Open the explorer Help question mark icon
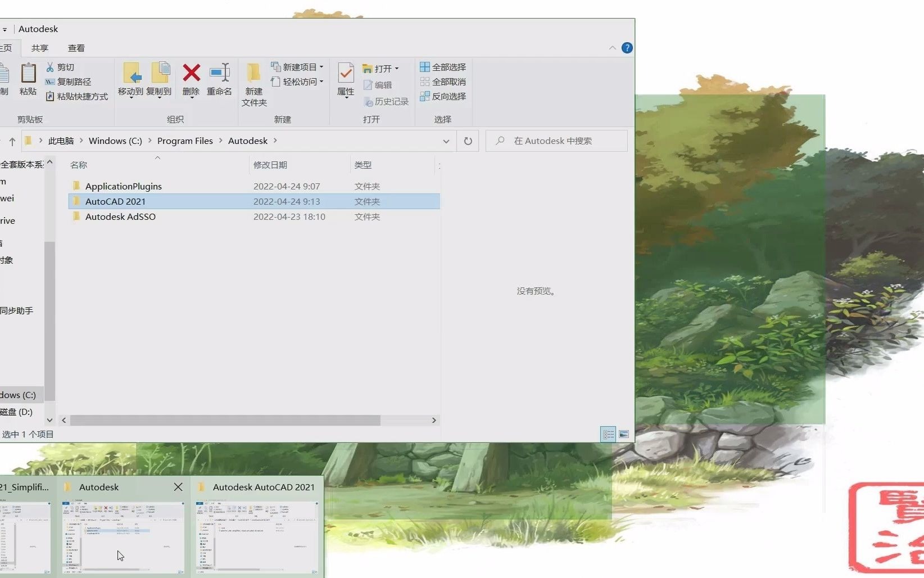924x578 pixels. 627,48
